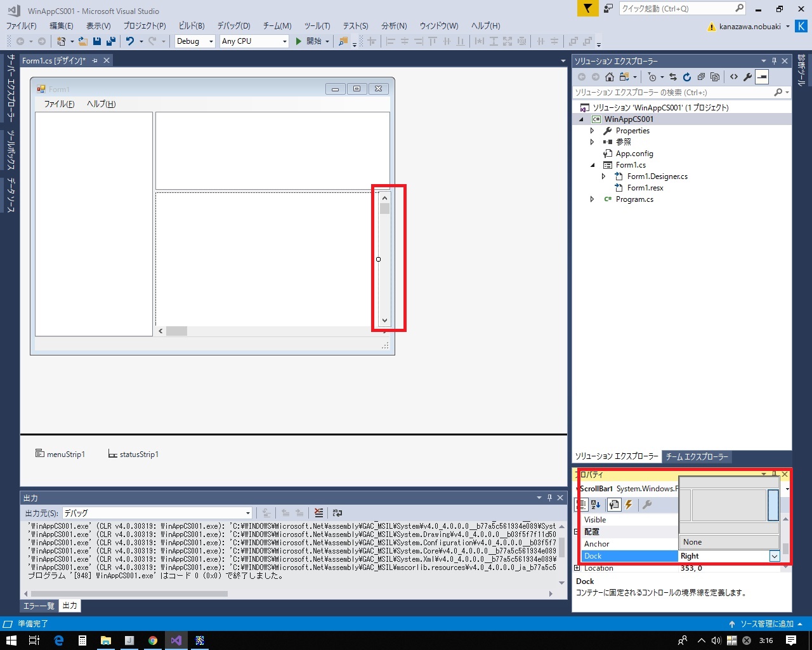Viewport: 812px width, 650px height.
Task: Click the Pending Changes Filter clock icon
Action: (652, 77)
